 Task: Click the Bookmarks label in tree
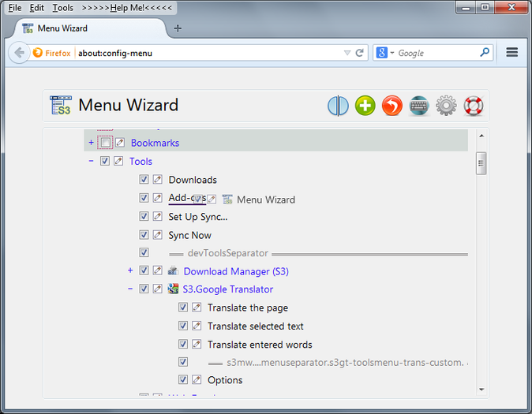[x=155, y=143]
